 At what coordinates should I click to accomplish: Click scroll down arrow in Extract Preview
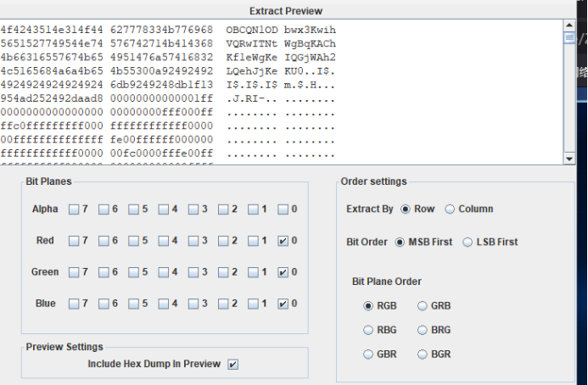tap(569, 158)
